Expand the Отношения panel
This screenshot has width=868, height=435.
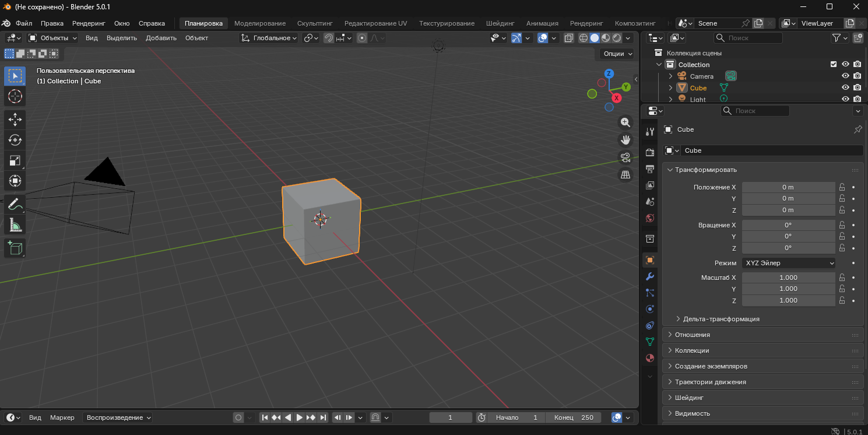pyautogui.click(x=693, y=335)
